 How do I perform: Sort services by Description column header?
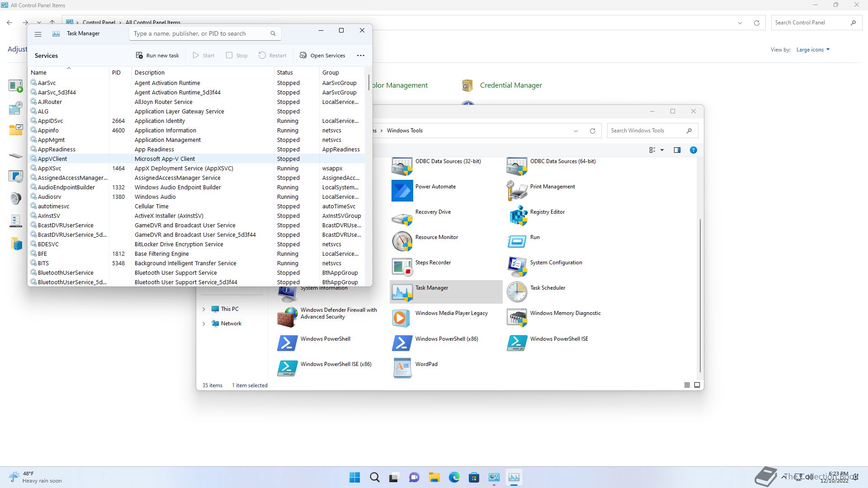pyautogui.click(x=203, y=72)
